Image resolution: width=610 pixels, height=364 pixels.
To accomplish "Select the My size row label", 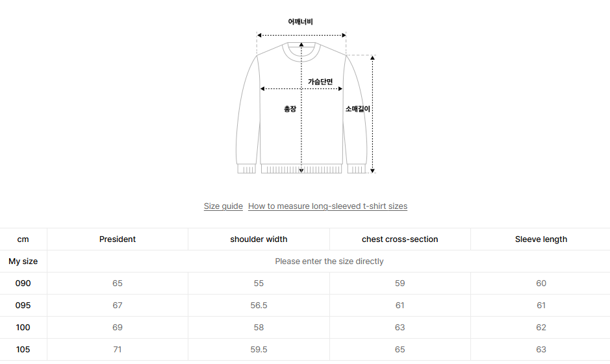I will pos(23,261).
